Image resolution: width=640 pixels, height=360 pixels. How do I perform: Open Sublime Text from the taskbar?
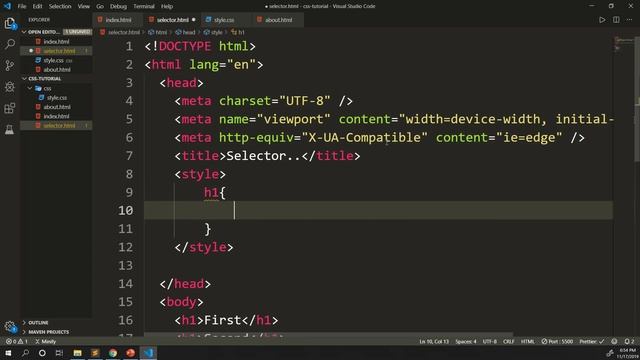(95, 353)
